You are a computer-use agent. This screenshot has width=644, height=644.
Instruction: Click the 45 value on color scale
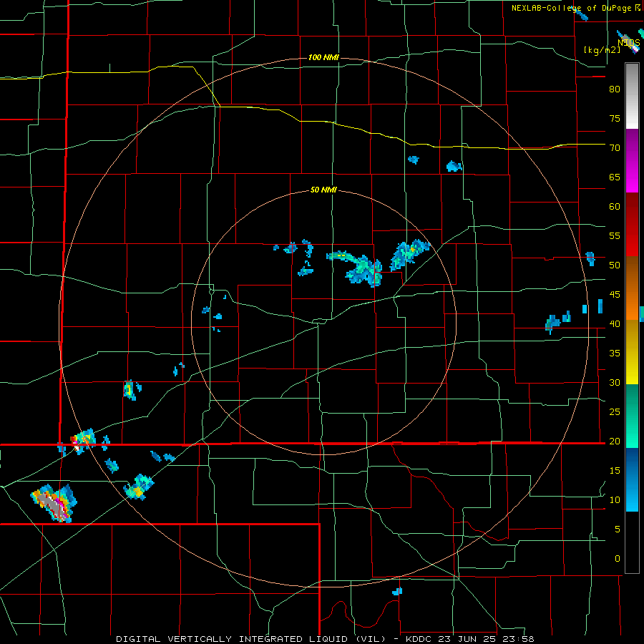click(615, 295)
